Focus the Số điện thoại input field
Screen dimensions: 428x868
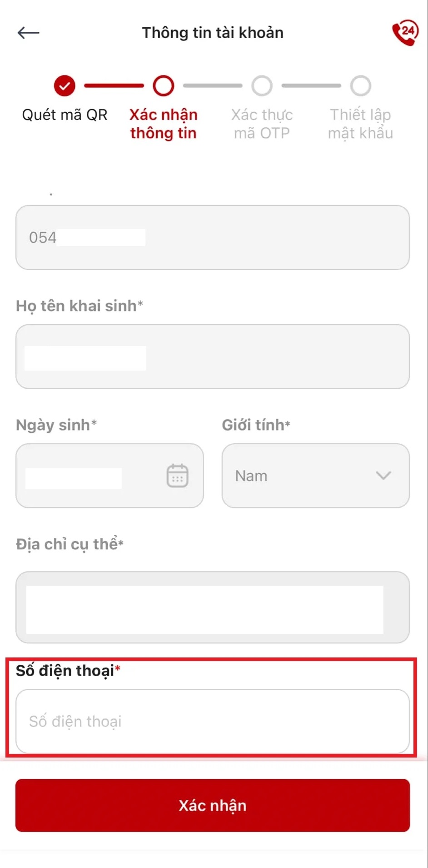click(213, 721)
